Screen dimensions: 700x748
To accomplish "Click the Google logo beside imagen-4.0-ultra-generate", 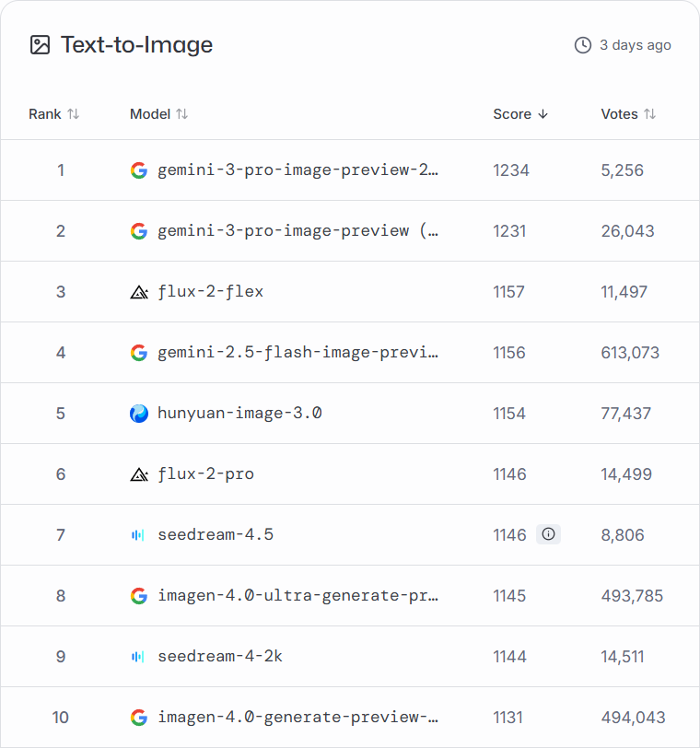I will 139,596.
